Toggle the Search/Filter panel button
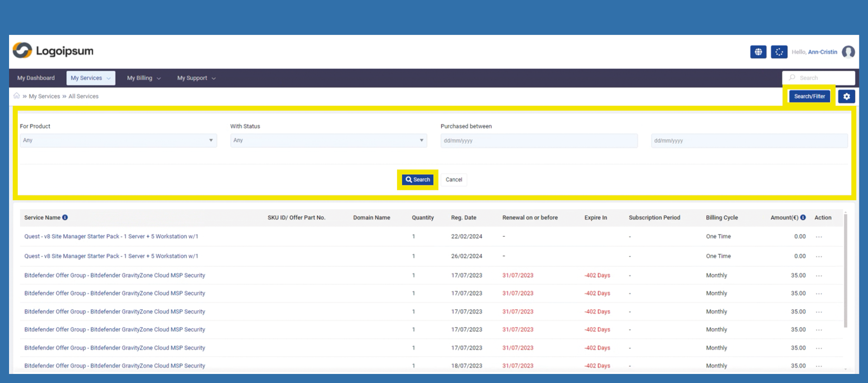This screenshot has width=868, height=383. point(809,96)
